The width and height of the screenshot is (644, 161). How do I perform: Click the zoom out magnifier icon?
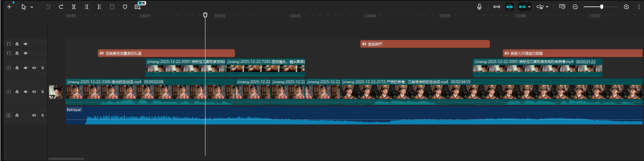point(575,7)
